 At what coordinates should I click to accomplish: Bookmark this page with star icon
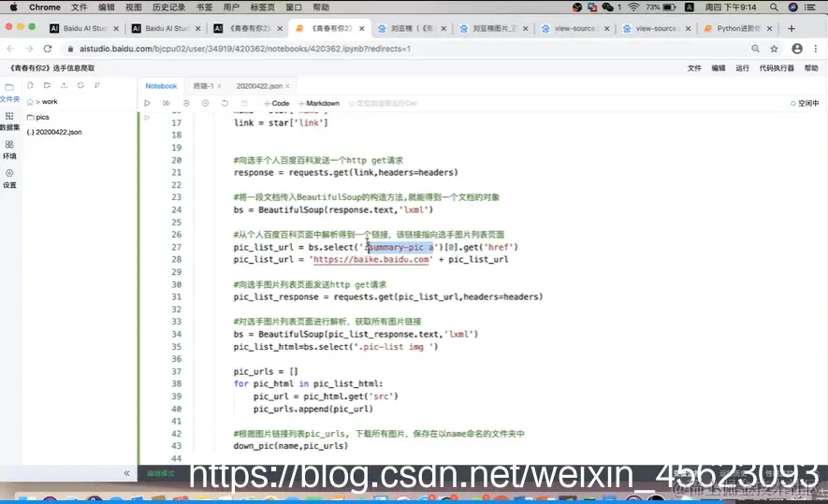[774, 49]
